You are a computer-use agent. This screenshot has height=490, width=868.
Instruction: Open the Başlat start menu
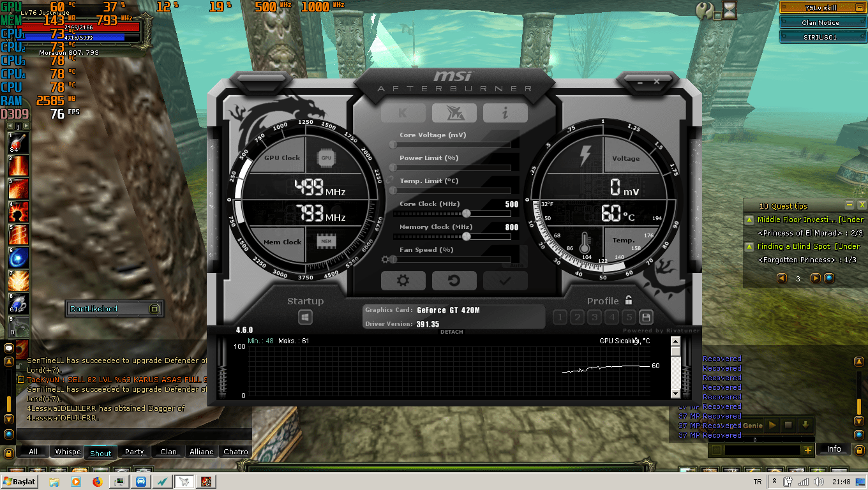[20, 482]
